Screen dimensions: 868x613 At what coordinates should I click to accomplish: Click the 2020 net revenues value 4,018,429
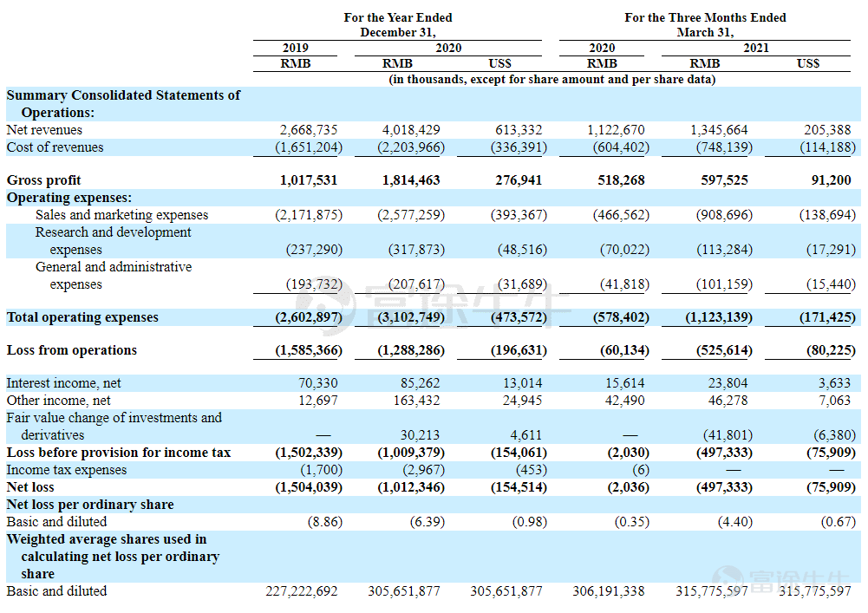[411, 130]
